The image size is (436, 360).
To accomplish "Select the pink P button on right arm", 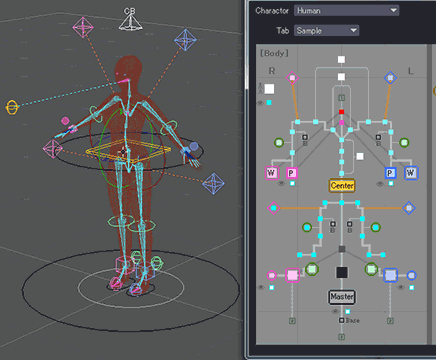I will pos(292,173).
